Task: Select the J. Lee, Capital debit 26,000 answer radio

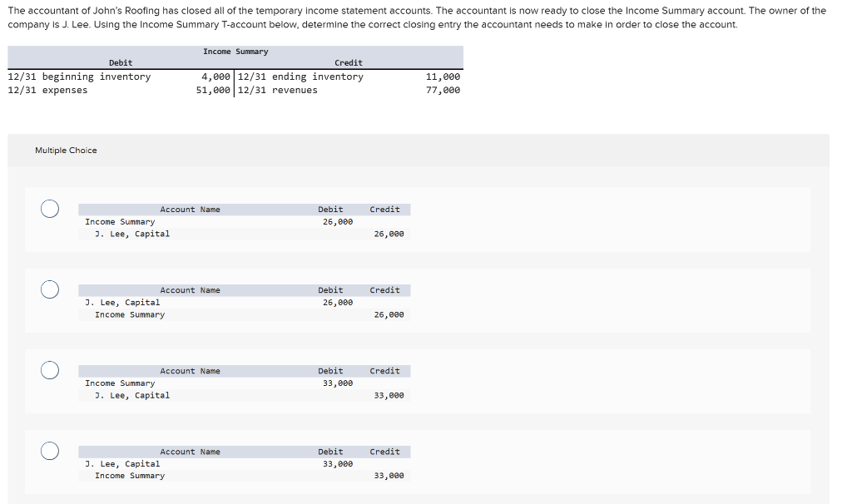Action: click(50, 289)
